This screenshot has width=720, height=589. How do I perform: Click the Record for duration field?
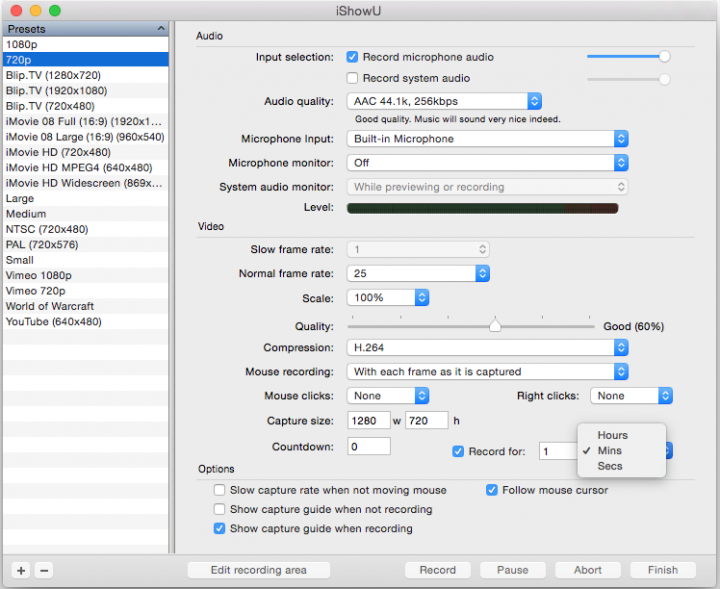pyautogui.click(x=558, y=451)
